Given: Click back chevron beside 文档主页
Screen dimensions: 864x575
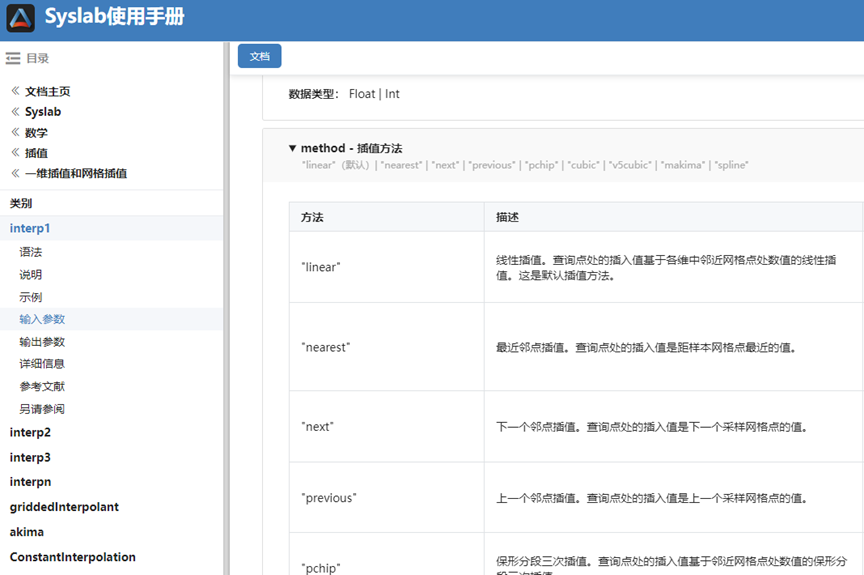Looking at the screenshot, I should (x=15, y=91).
